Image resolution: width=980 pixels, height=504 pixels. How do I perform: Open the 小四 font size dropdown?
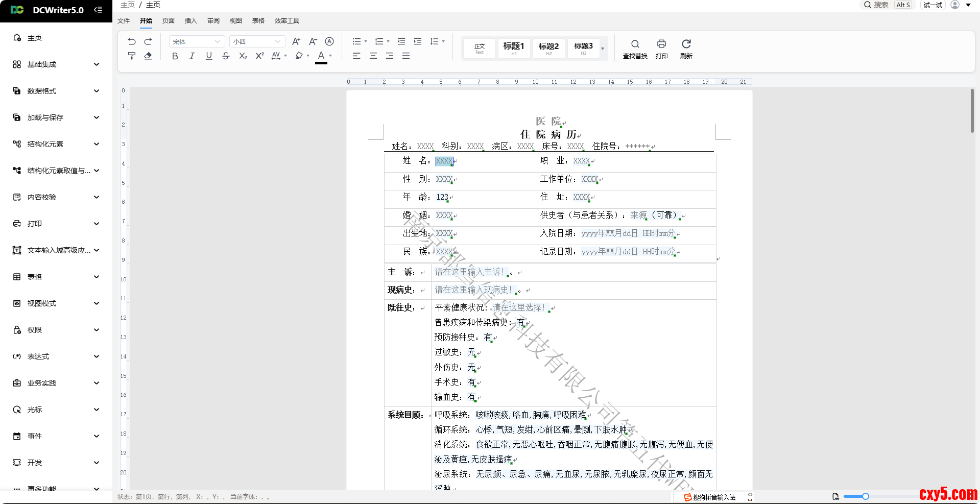pos(257,41)
